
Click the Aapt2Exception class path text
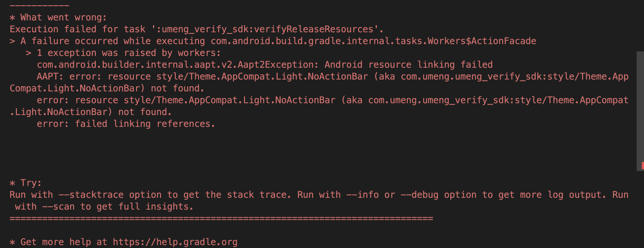pos(178,65)
